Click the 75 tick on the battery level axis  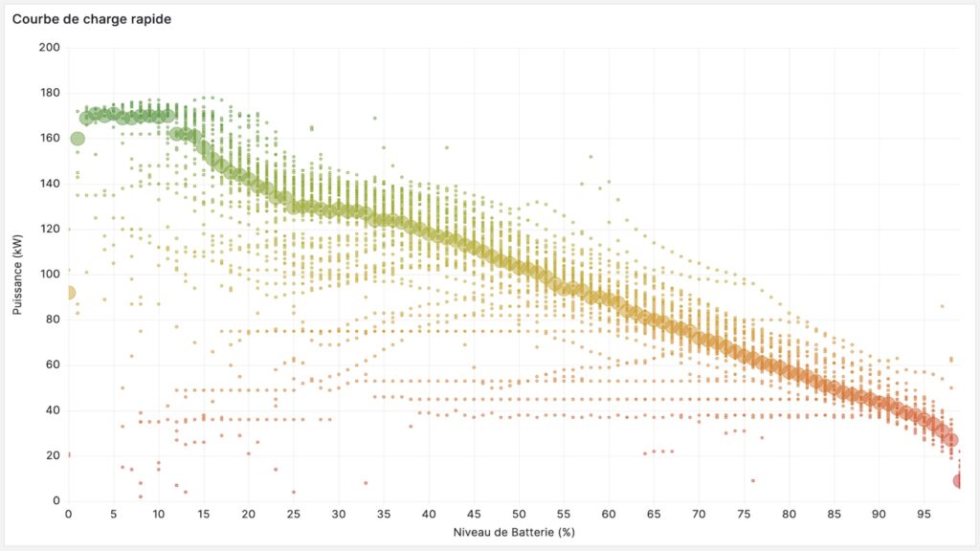click(x=744, y=514)
